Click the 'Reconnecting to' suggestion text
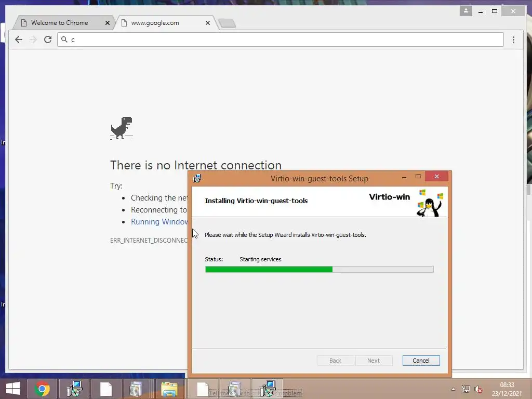The height and width of the screenshot is (399, 532). tap(159, 210)
